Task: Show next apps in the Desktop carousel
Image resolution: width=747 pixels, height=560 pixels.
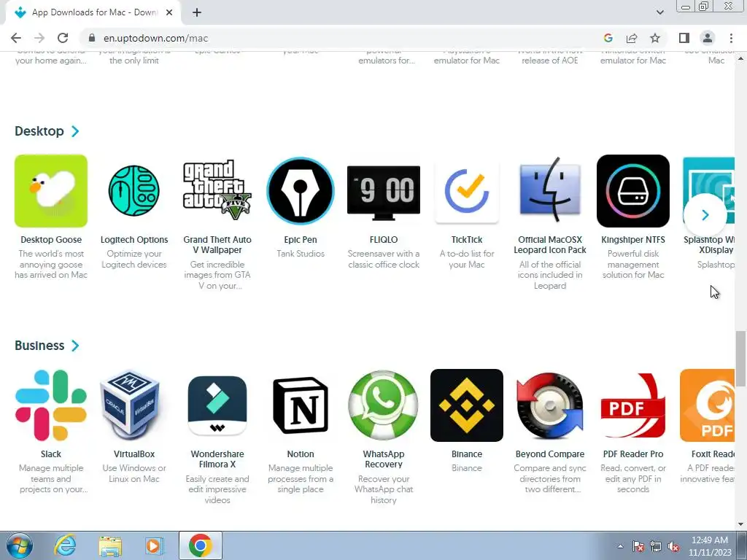Action: (705, 215)
